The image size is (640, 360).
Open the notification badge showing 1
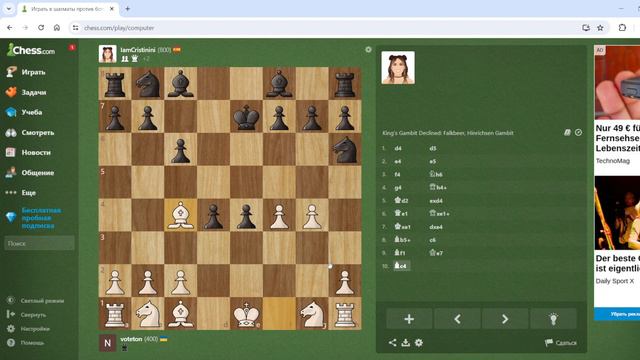[72, 47]
